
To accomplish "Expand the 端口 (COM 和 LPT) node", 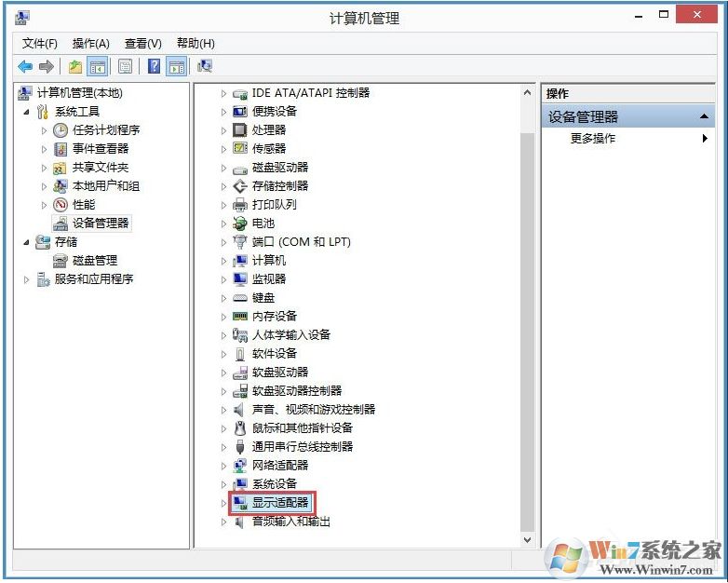I will [x=223, y=242].
